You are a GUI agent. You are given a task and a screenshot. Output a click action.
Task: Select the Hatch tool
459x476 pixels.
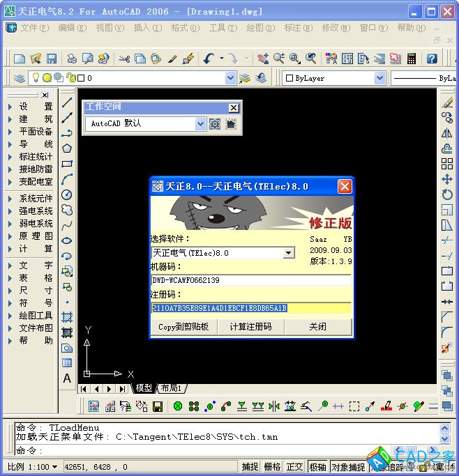click(x=67, y=317)
